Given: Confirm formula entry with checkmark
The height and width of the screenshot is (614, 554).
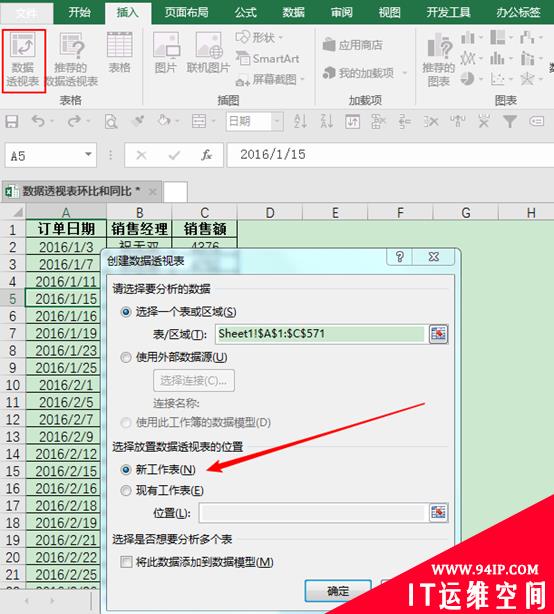Looking at the screenshot, I should point(174,155).
